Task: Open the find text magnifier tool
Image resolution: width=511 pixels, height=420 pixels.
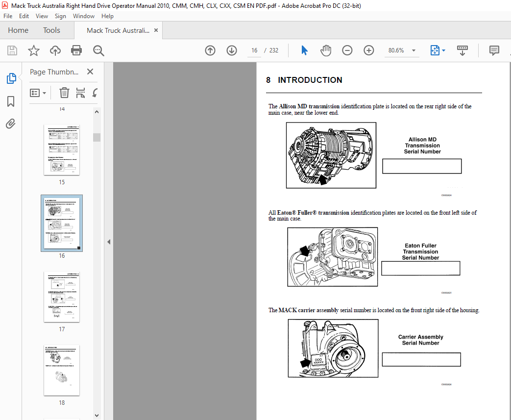Action: pos(98,50)
